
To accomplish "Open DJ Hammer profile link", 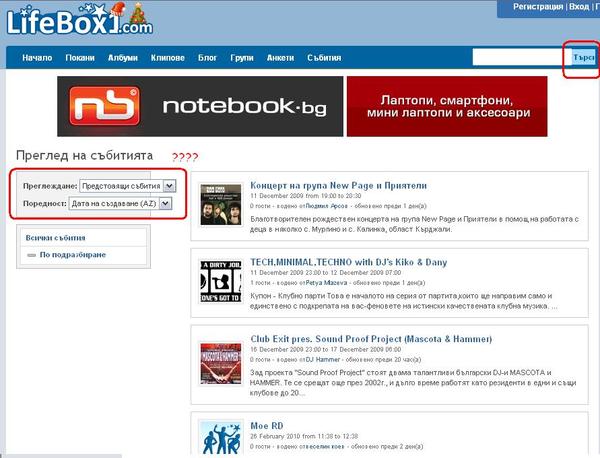I will 323,360.
